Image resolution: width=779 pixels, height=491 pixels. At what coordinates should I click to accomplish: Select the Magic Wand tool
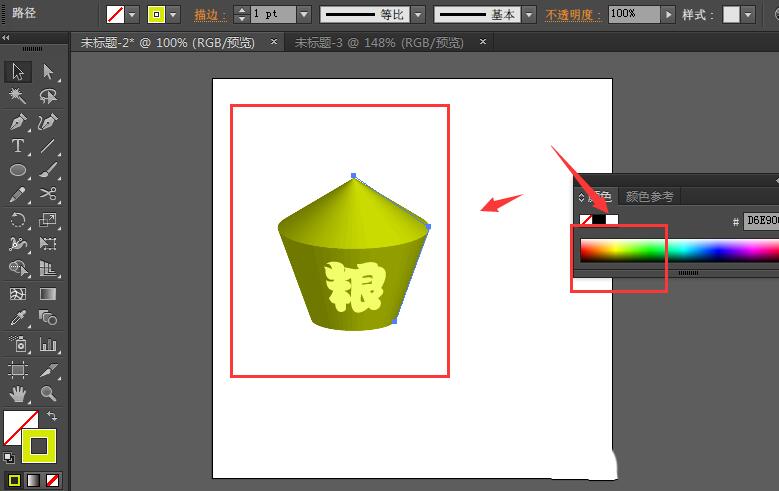(x=18, y=95)
